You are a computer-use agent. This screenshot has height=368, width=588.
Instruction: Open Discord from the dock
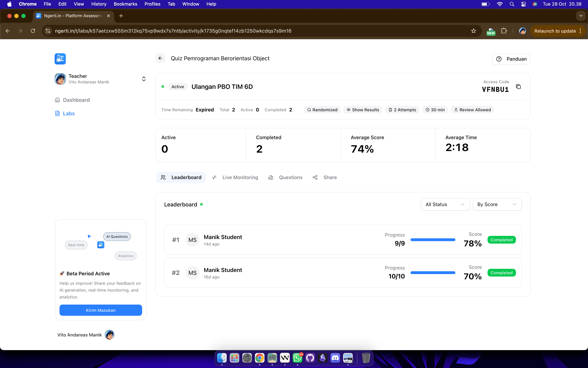(335, 358)
